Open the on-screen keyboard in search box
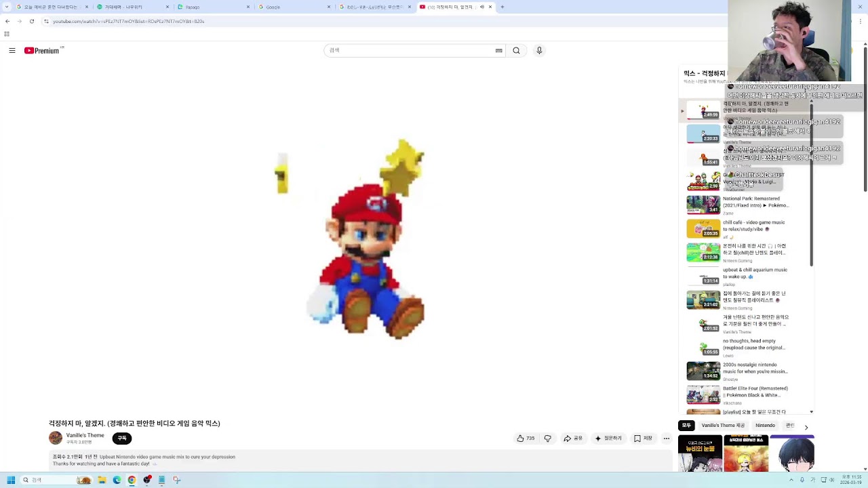The width and height of the screenshot is (868, 488). (499, 50)
